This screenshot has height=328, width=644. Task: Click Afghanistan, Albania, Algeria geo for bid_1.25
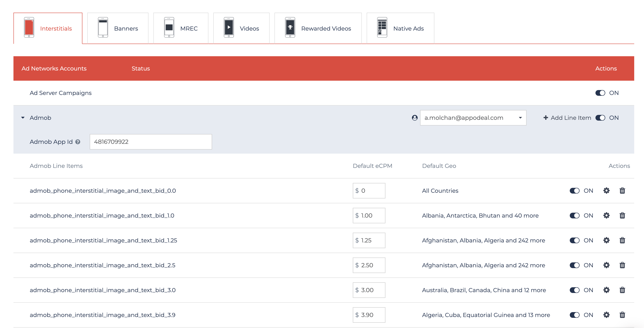(483, 240)
